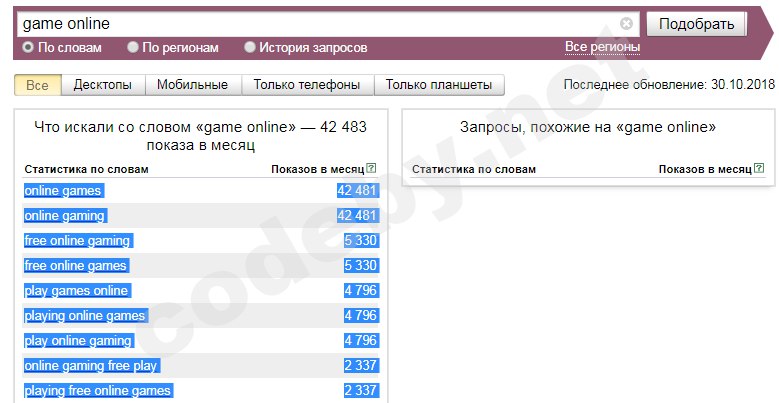Open the 'free online gaming' keyword link
This screenshot has height=403, width=779.
(x=77, y=241)
